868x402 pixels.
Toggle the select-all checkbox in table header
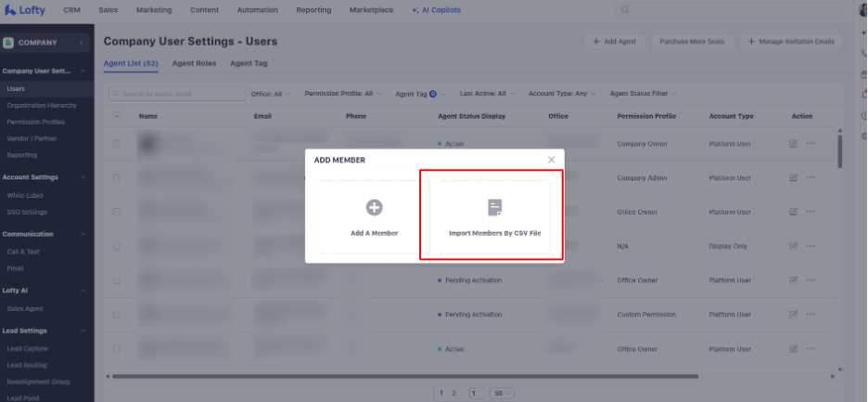[117, 116]
